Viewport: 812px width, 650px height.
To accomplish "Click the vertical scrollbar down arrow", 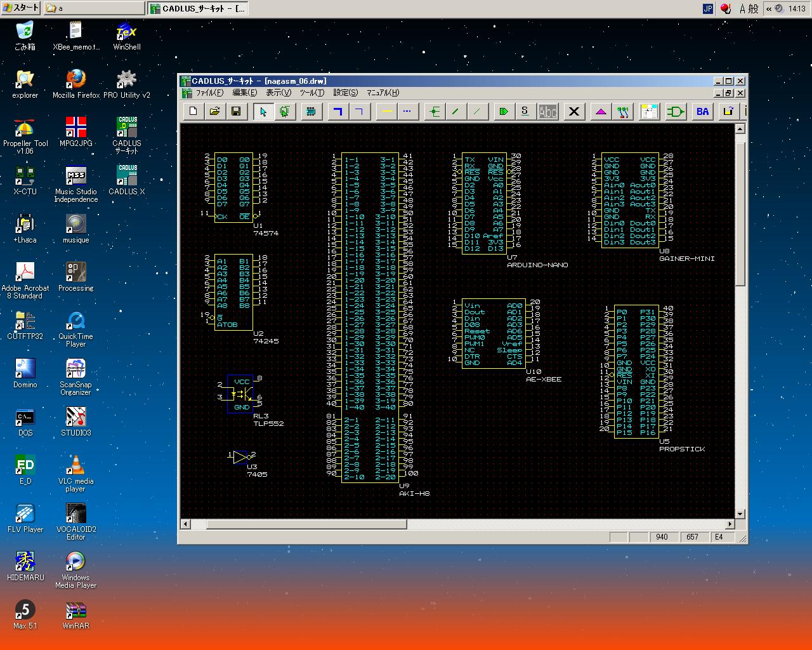I will pyautogui.click(x=740, y=514).
